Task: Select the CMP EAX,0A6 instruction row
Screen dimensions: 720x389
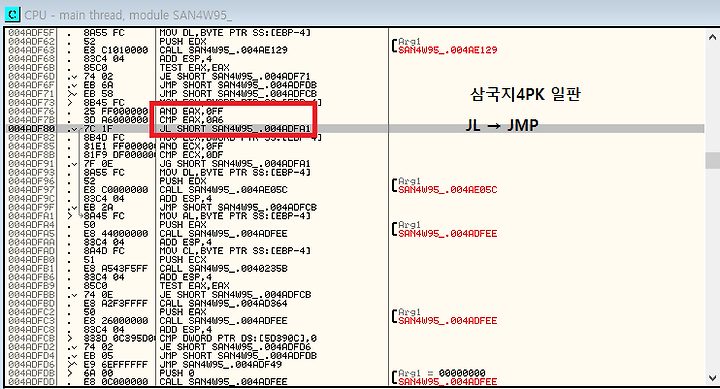Action: pyautogui.click(x=191, y=120)
